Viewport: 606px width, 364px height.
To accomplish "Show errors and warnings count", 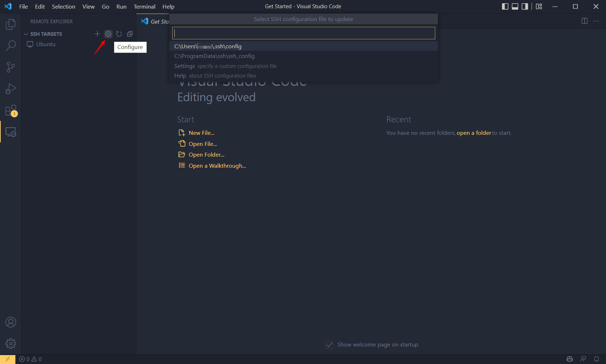I will pyautogui.click(x=30, y=359).
